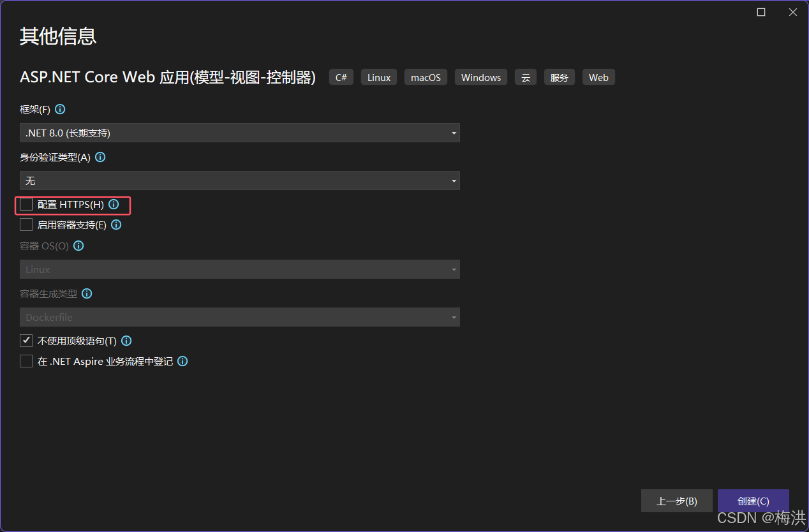Click the 身份验证类型(A) label
Viewport: 809px width, 532px height.
[x=55, y=157]
